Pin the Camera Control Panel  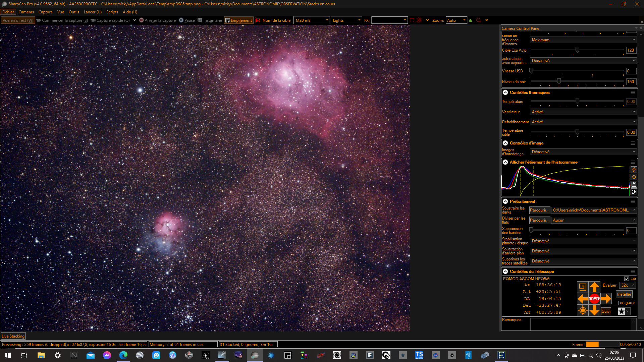point(641,28)
